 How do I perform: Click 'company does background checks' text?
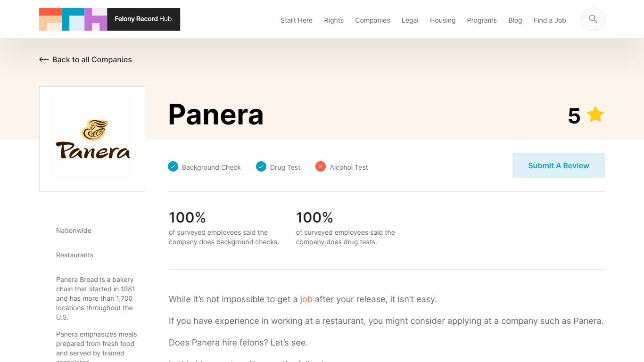[224, 242]
